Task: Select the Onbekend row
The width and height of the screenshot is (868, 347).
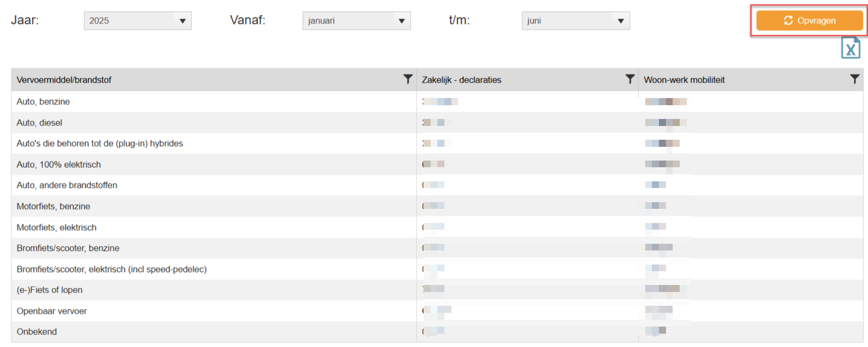Action: pyautogui.click(x=437, y=332)
